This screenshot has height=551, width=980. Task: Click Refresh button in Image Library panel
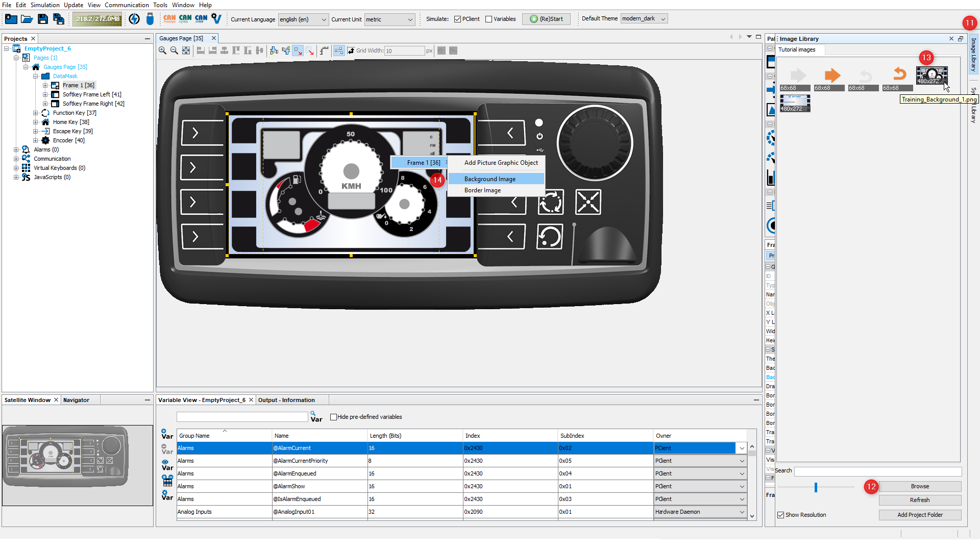(919, 500)
